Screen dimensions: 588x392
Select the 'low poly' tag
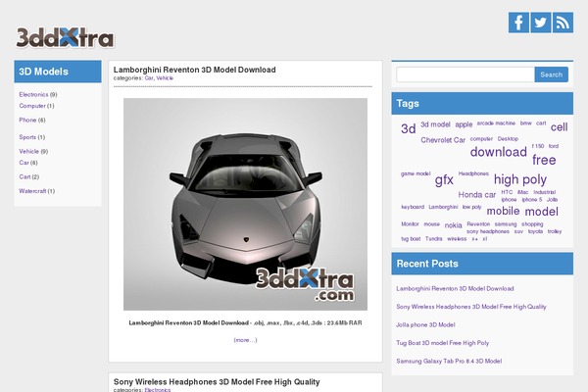(471, 207)
